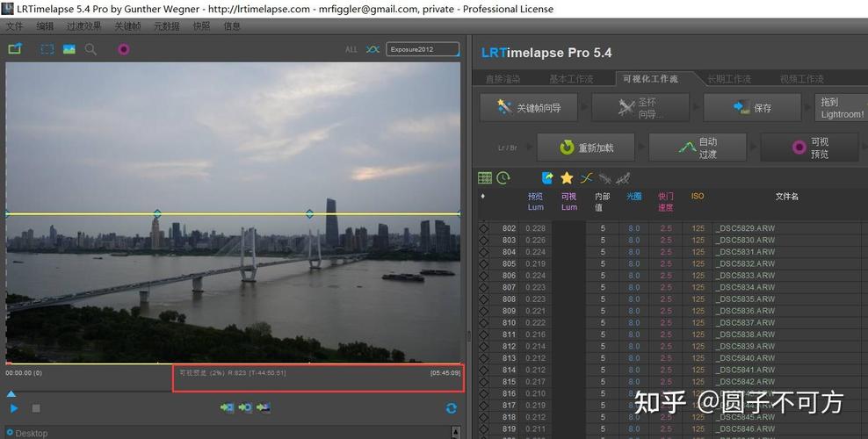Click the first gray holy grail tool icon
The width and height of the screenshot is (868, 439).
(x=605, y=178)
